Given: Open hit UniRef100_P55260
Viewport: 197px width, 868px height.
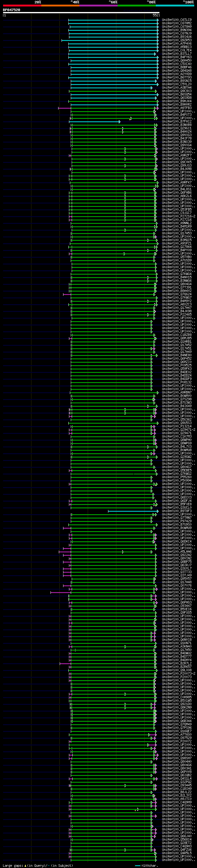Looking at the screenshot, I should point(177,477).
